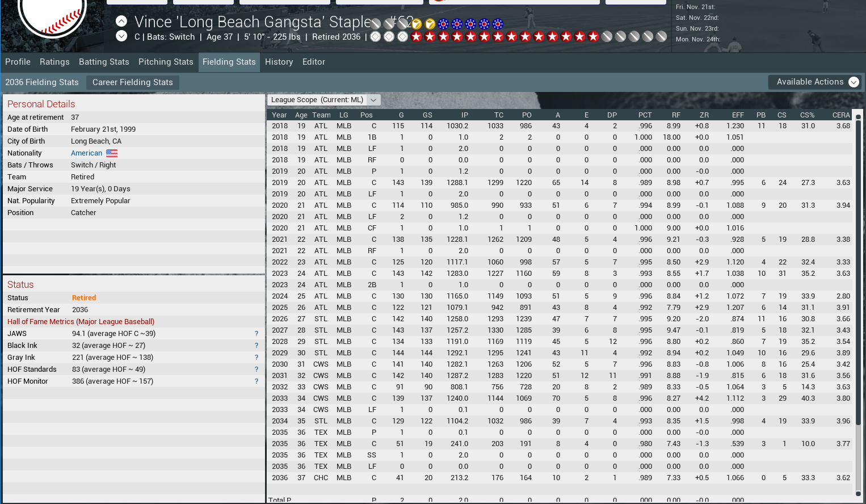The width and height of the screenshot is (866, 504).
Task: Open the HOF Monitor help question mark
Action: pos(257,381)
